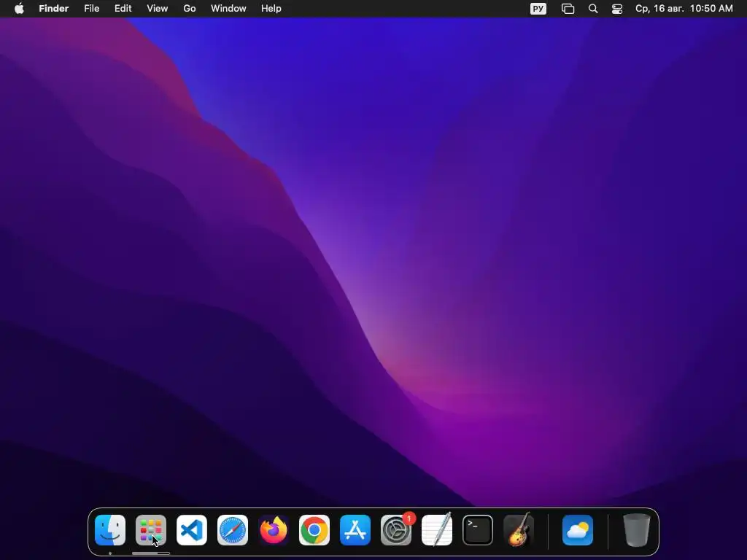Open the View menu
This screenshot has height=560, width=747.
pos(158,9)
